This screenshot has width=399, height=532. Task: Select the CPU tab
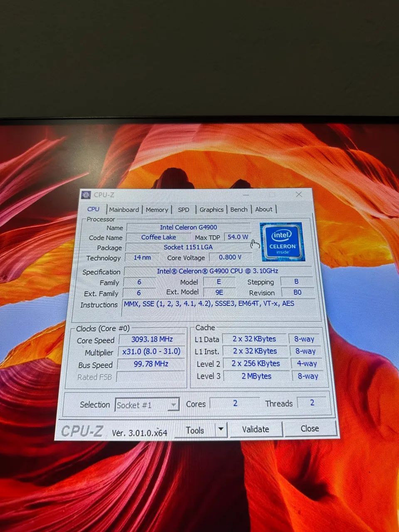pyautogui.click(x=94, y=209)
